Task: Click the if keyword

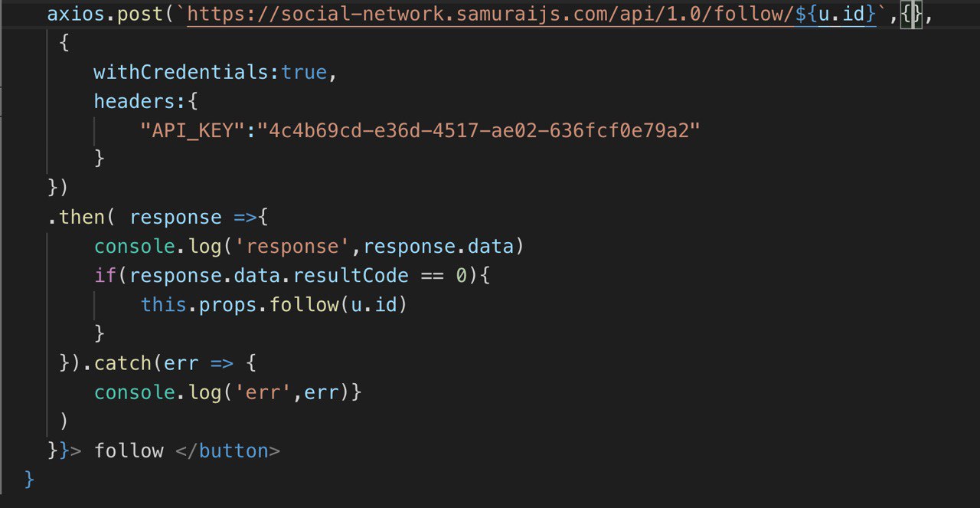Action: click(x=105, y=276)
